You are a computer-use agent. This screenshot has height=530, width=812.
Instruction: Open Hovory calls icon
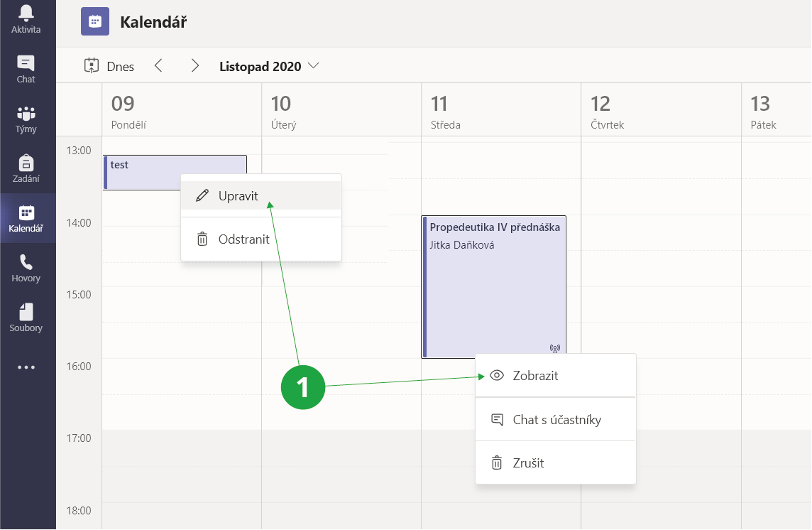26,268
